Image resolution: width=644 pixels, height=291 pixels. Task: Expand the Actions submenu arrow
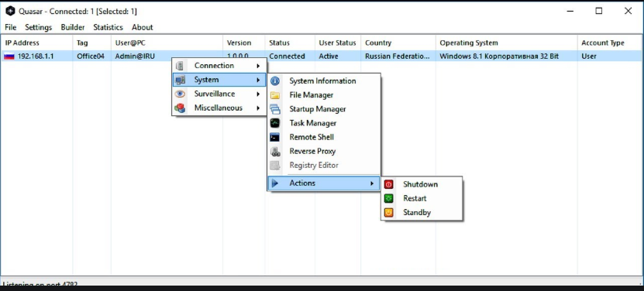tap(372, 183)
